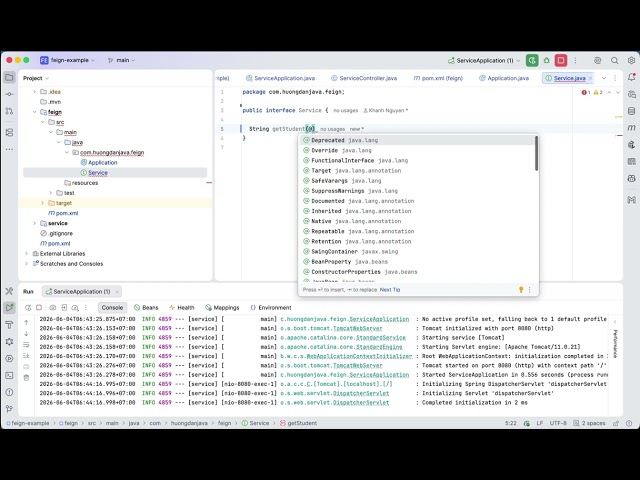Open the feign-example project dropdown

tap(67, 60)
